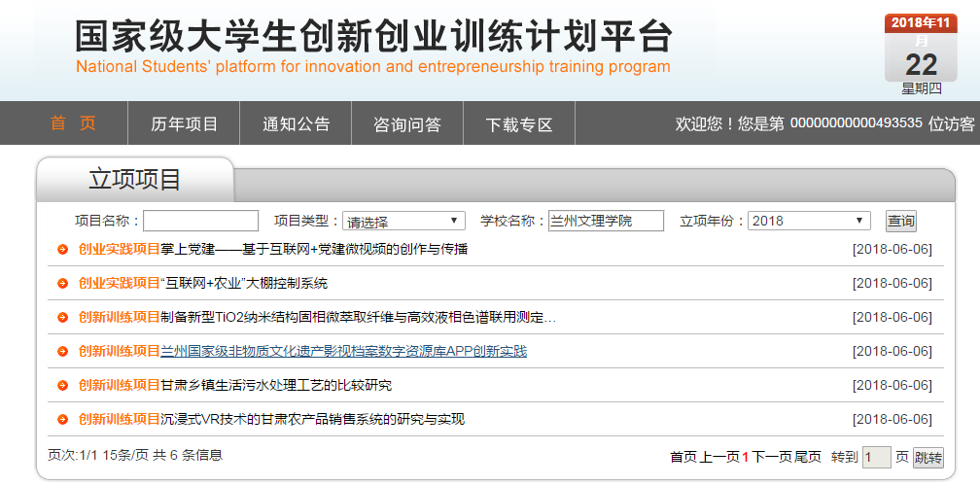980x485 pixels.
Task: Open the 项目类型 dropdown
Action: coord(404,222)
